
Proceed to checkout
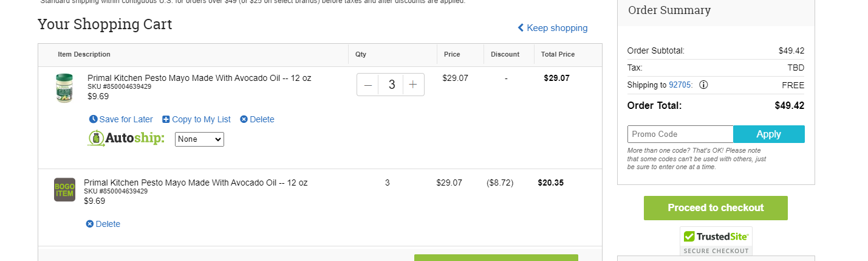point(716,208)
